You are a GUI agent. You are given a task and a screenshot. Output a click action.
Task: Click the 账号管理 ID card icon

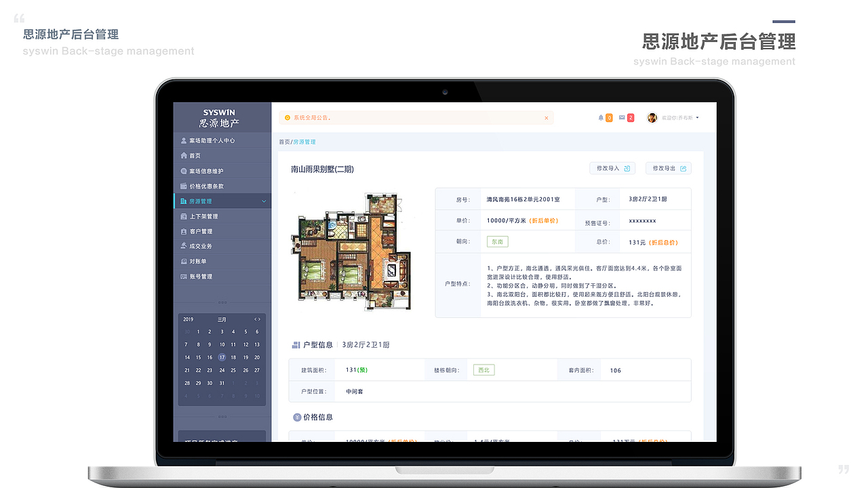pos(183,277)
